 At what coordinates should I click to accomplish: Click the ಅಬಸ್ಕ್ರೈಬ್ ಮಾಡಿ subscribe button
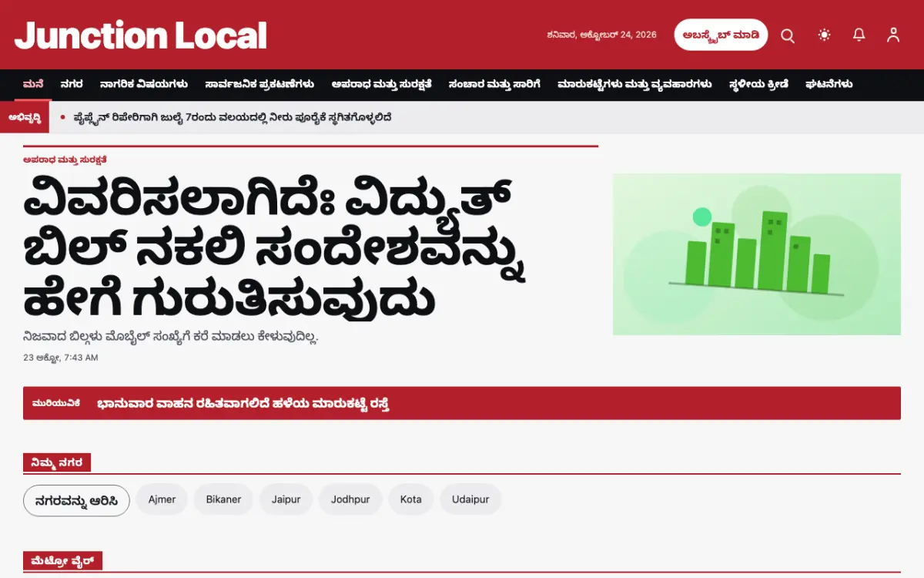pyautogui.click(x=721, y=35)
